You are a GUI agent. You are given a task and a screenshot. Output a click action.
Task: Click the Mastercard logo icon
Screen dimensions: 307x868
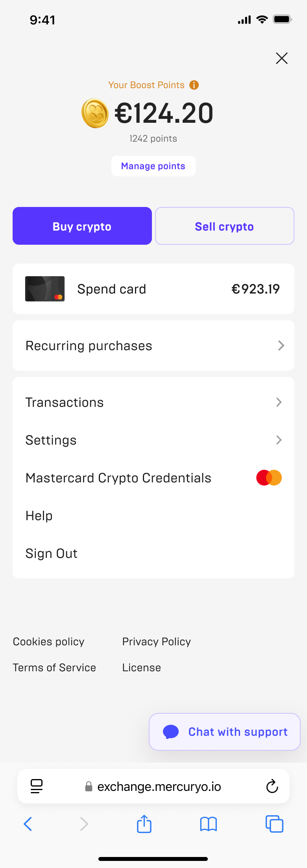click(269, 478)
